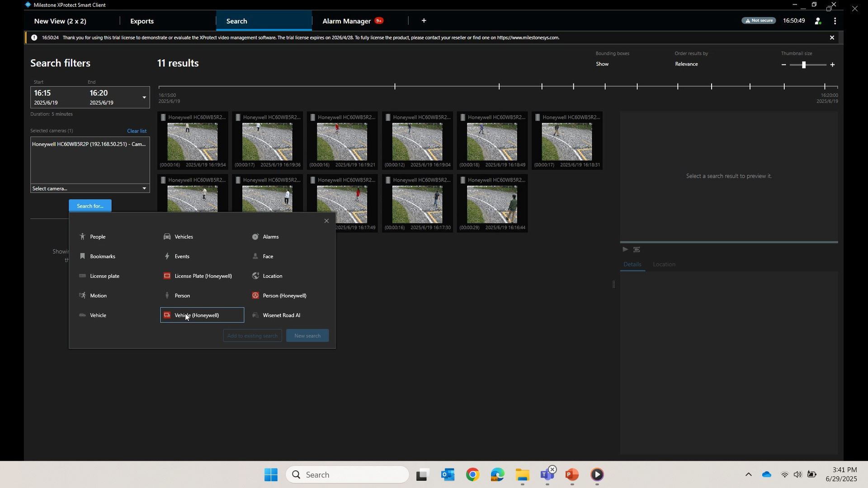Viewport: 868px width, 488px height.
Task: Click the Search for... button
Action: pyautogui.click(x=90, y=206)
